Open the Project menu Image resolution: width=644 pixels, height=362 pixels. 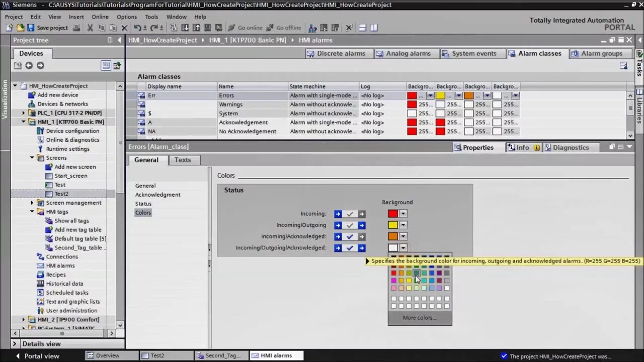click(14, 17)
